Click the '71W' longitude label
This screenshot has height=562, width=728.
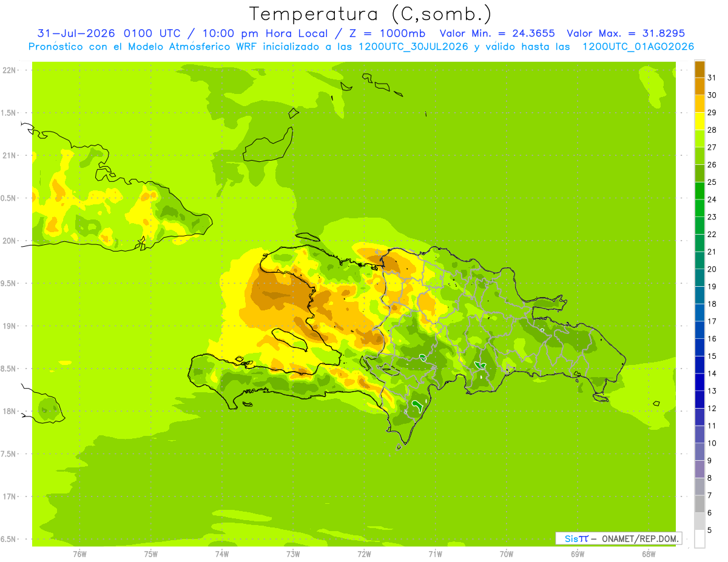point(435,554)
